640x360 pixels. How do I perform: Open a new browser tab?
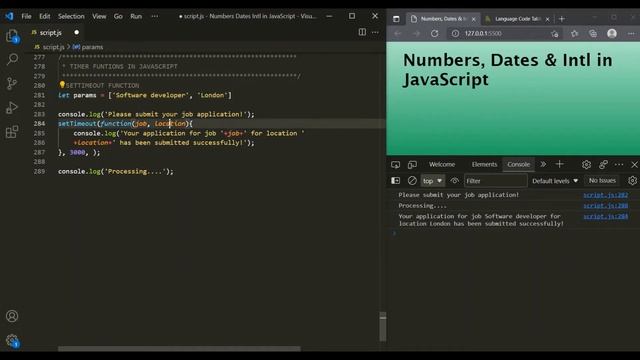[562, 19]
